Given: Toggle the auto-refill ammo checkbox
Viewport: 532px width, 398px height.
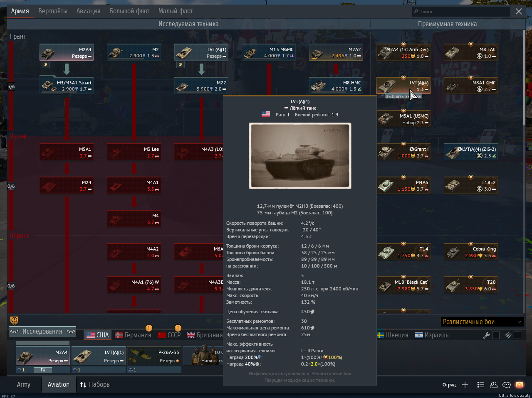Looking at the screenshot, I should pyautogui.click(x=517, y=335).
